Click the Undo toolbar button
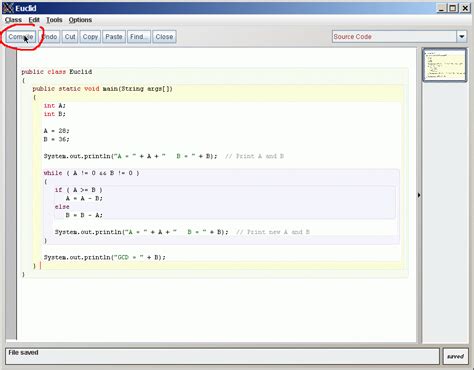The image size is (474, 370). point(50,37)
